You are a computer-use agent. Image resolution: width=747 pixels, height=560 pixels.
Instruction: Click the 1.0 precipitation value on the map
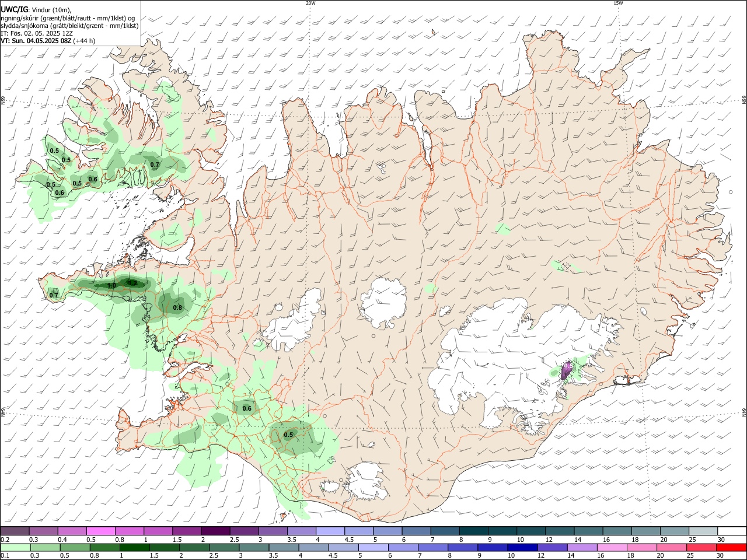(x=111, y=285)
